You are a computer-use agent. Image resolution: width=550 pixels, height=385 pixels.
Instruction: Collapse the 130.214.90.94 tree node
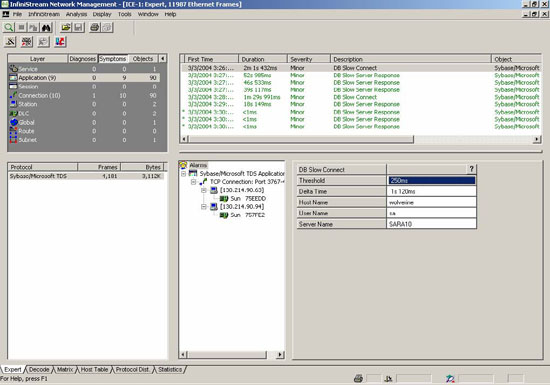tap(203, 207)
